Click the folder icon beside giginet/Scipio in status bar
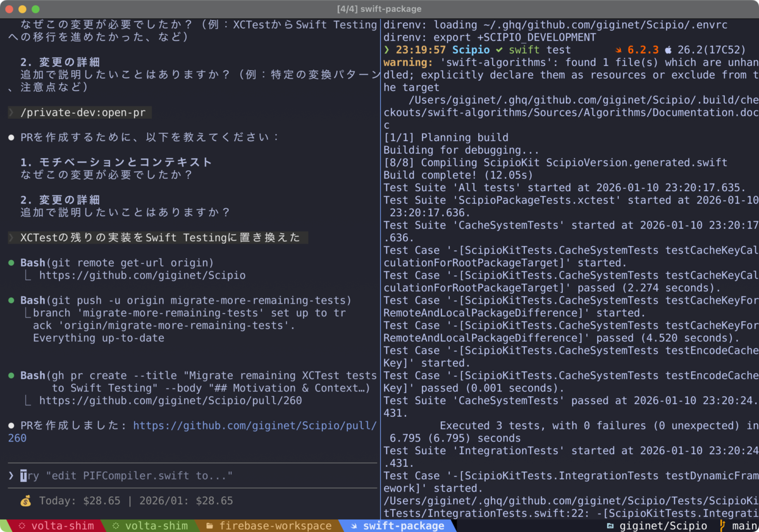The image size is (759, 532). pos(610,526)
